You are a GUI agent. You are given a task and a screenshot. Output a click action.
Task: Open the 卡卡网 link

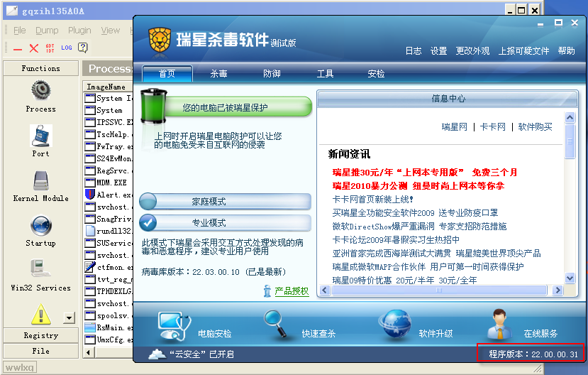[x=493, y=127]
